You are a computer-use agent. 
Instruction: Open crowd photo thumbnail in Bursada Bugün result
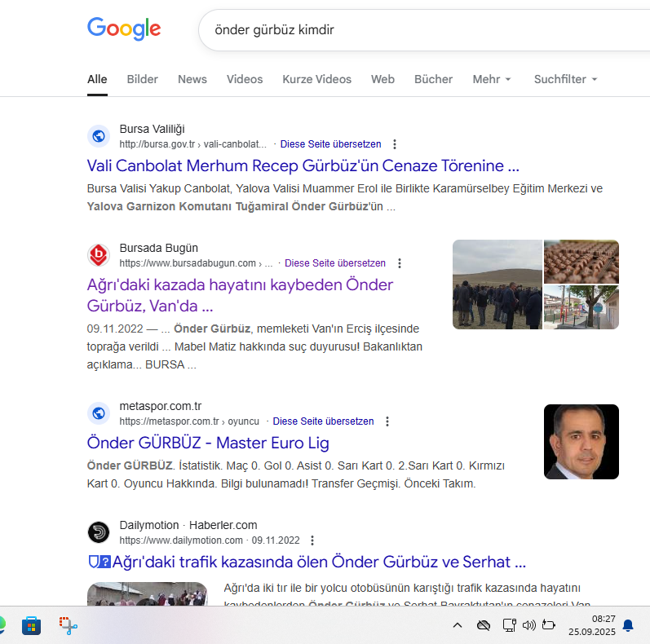click(497, 285)
